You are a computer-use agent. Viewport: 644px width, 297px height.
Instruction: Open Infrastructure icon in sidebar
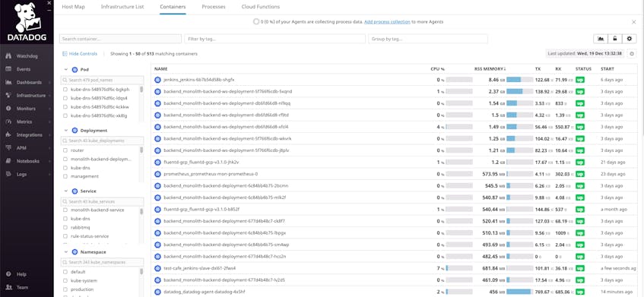click(8, 96)
